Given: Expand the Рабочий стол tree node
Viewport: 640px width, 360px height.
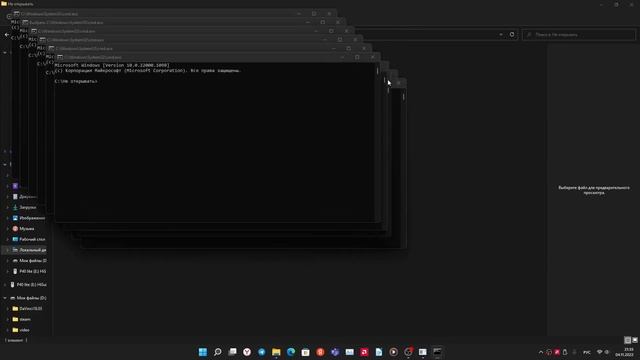Looking at the screenshot, I should point(7,239).
